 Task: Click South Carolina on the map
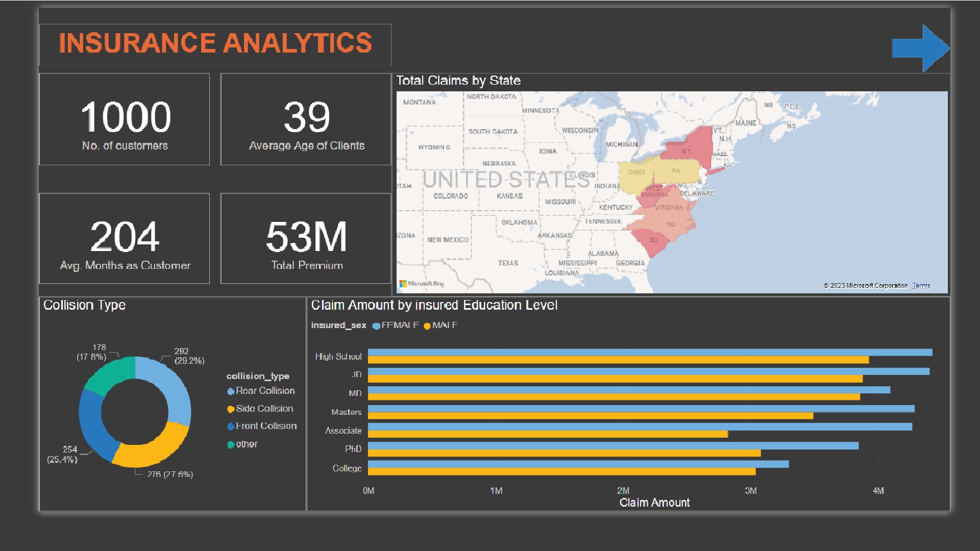(653, 242)
